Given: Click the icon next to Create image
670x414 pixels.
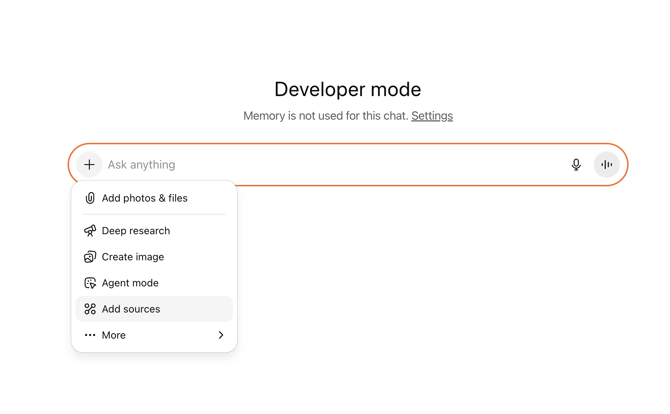Looking at the screenshot, I should 90,257.
